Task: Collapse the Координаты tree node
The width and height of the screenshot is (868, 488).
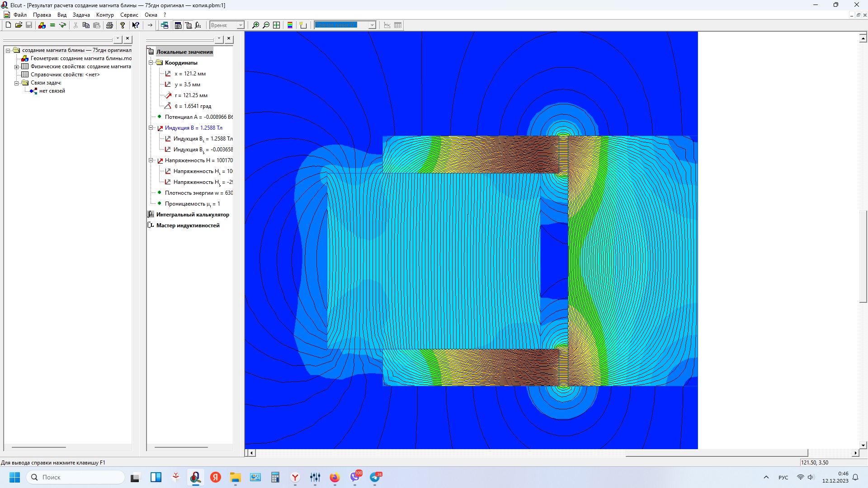Action: pos(151,63)
